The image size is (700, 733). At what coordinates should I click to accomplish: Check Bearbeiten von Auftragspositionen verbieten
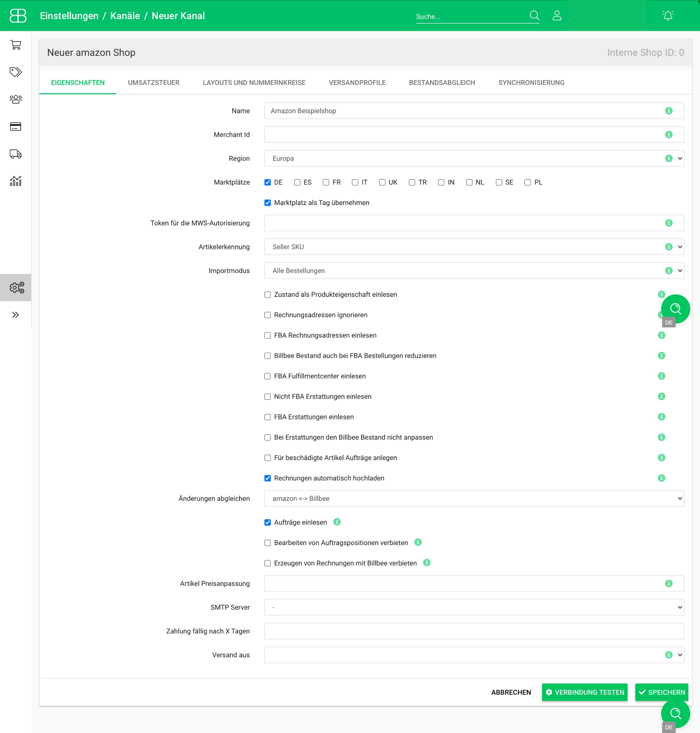point(267,543)
